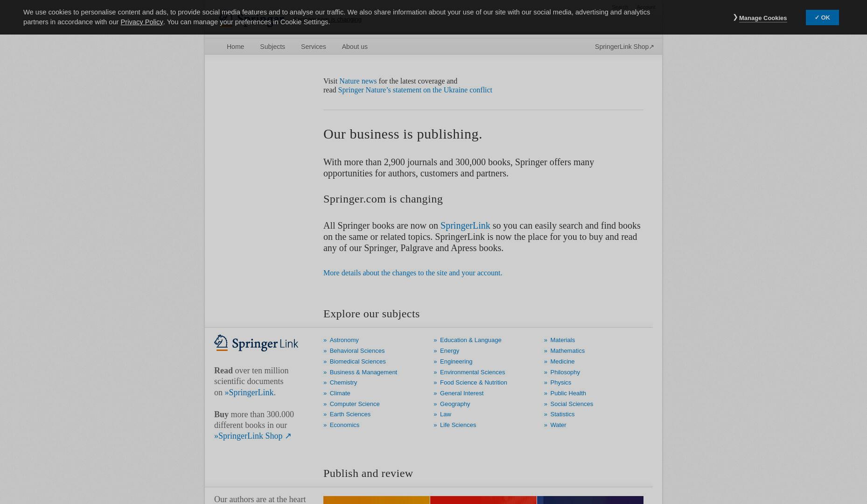
Task: Open the SpringerLink link in the paragraph
Action: pos(465,225)
